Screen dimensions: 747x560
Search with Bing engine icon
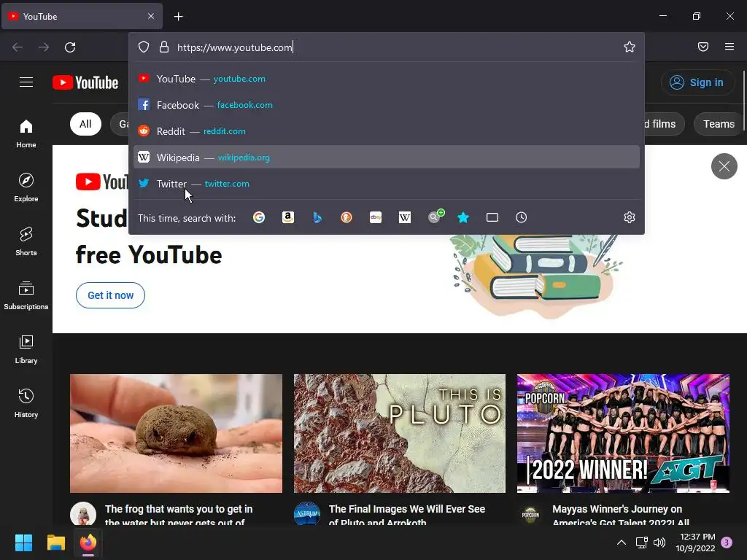[x=317, y=217]
